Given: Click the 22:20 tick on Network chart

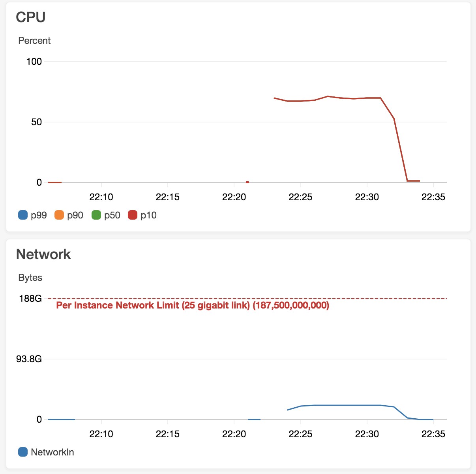Looking at the screenshot, I should pyautogui.click(x=234, y=434).
